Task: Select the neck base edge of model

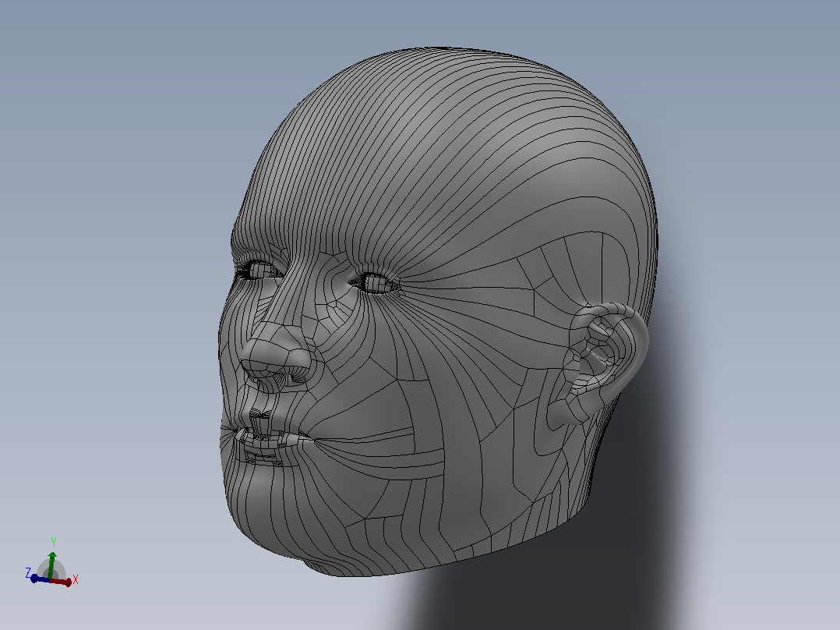Action: (x=455, y=552)
